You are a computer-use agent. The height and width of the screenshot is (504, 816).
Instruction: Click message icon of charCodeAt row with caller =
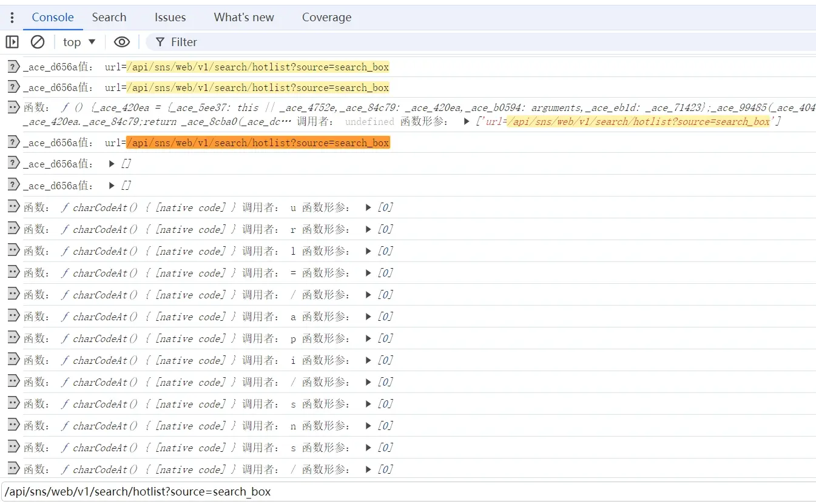click(13, 272)
